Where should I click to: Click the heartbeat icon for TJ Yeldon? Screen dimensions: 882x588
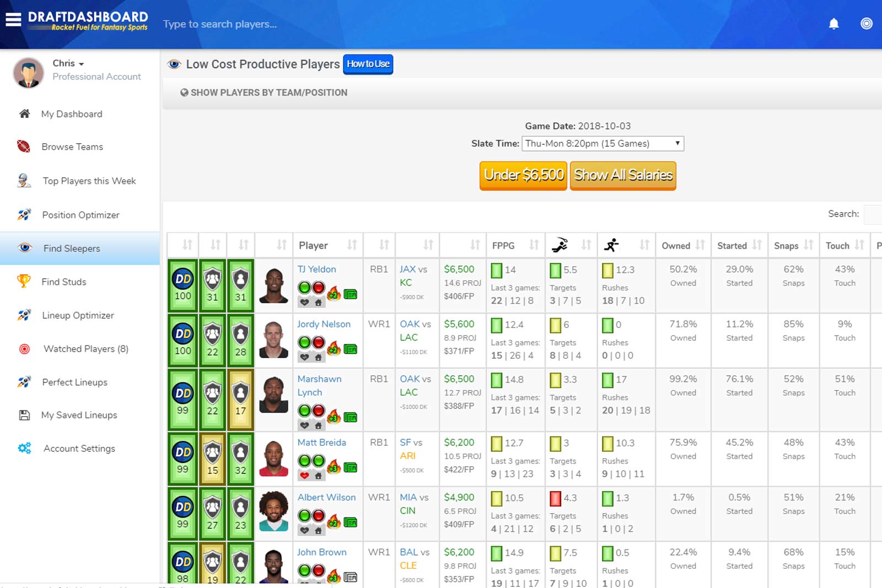[x=304, y=302]
